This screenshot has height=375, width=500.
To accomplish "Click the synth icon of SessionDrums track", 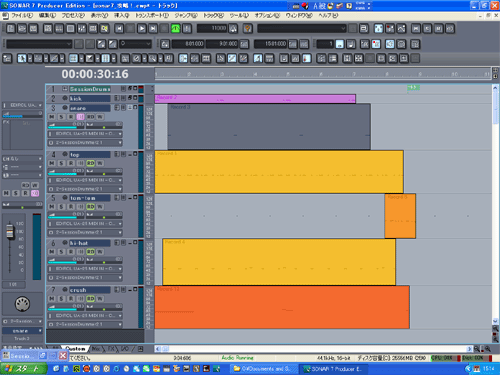I will [65, 89].
